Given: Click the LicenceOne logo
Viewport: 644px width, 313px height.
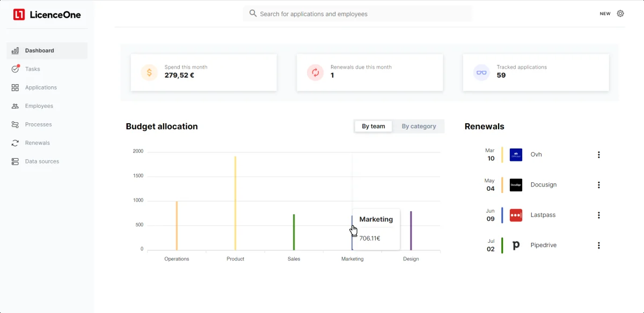Looking at the screenshot, I should click(47, 14).
